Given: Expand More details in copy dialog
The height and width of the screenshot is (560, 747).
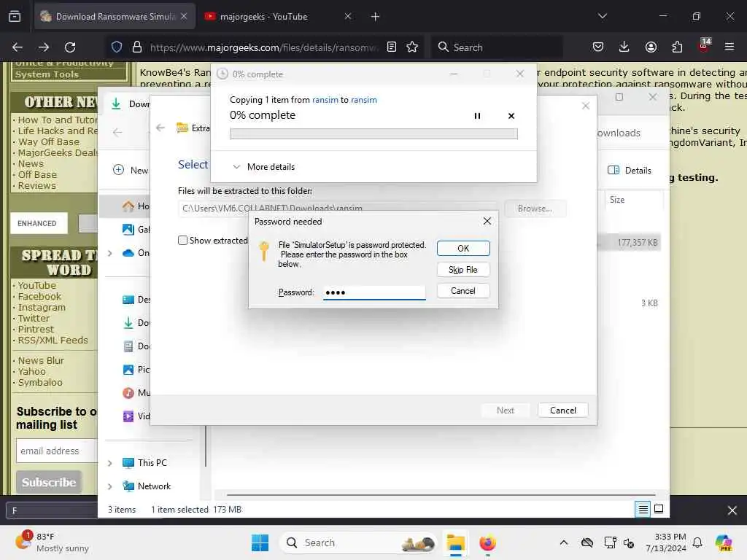Looking at the screenshot, I should [264, 167].
